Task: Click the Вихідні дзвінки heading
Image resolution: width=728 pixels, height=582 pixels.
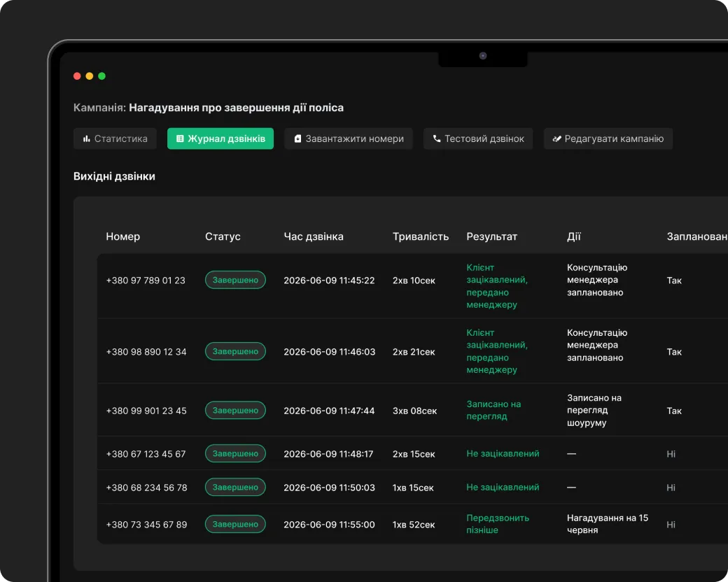Action: [114, 176]
